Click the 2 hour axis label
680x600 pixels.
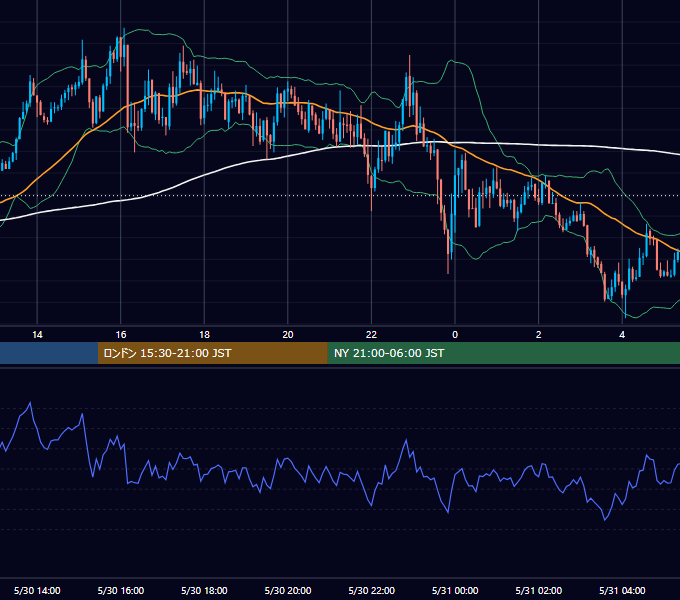pyautogui.click(x=539, y=335)
